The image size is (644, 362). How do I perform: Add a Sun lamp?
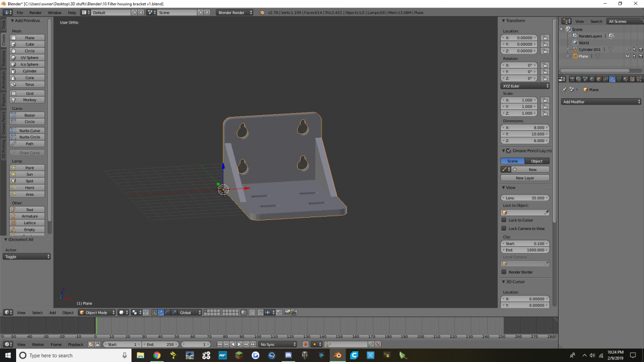pos(27,174)
